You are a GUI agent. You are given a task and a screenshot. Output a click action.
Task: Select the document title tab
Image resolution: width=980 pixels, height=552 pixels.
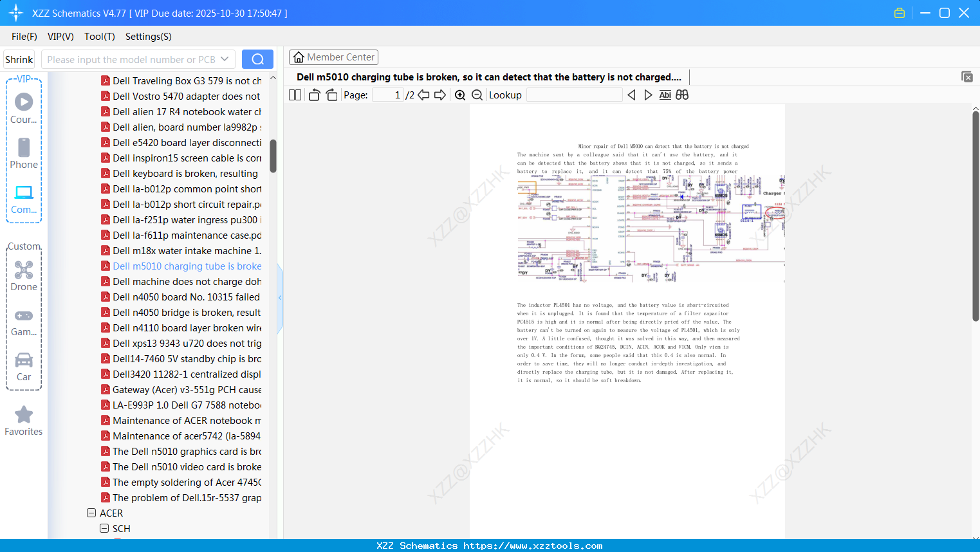coord(488,77)
